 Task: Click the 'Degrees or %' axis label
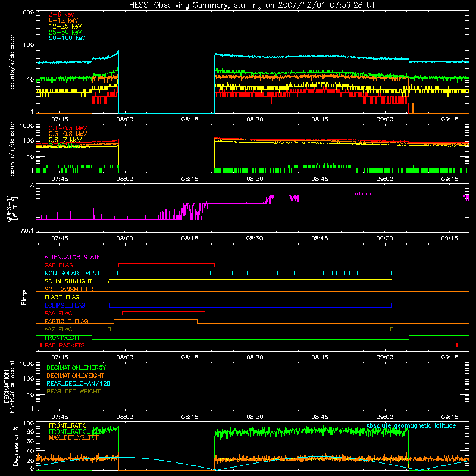[x=15, y=446]
